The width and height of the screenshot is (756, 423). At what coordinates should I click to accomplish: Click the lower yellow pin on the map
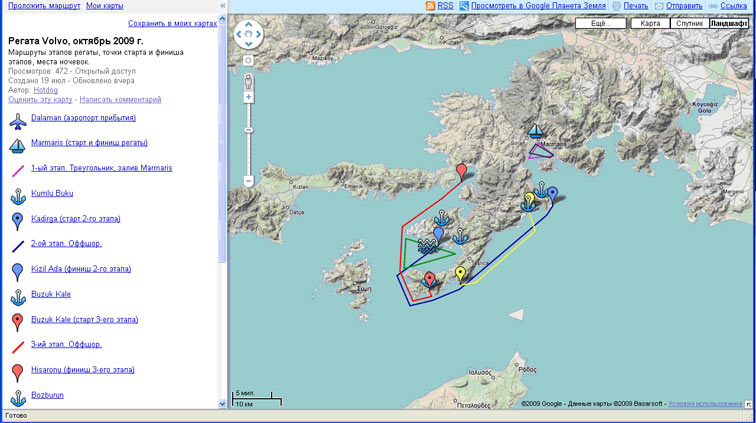(x=460, y=274)
